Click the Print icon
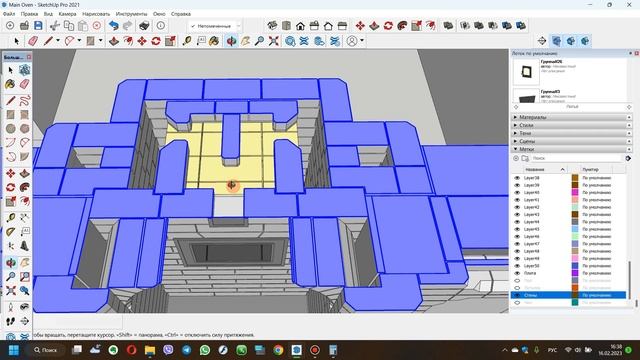This screenshot has height=360, width=640. click(144, 26)
